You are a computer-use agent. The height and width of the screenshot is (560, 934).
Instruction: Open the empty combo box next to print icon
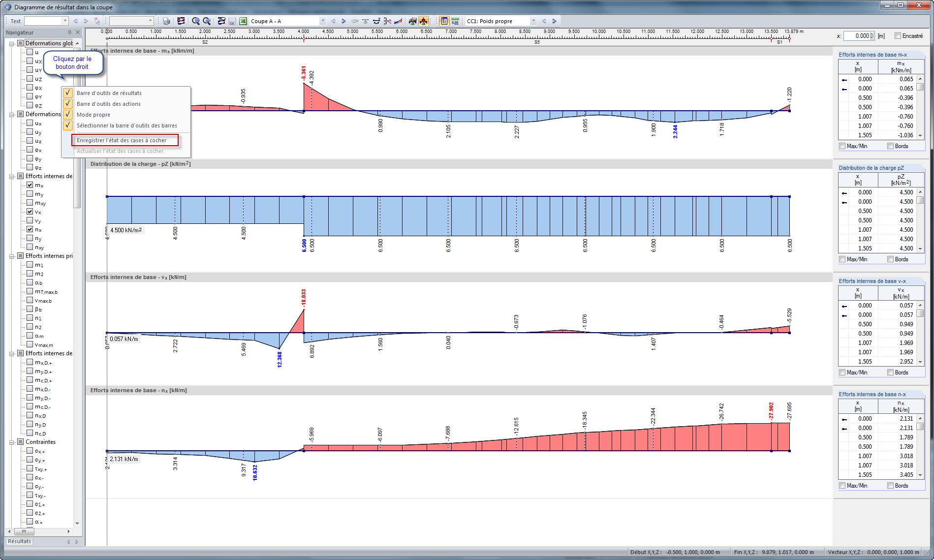151,21
